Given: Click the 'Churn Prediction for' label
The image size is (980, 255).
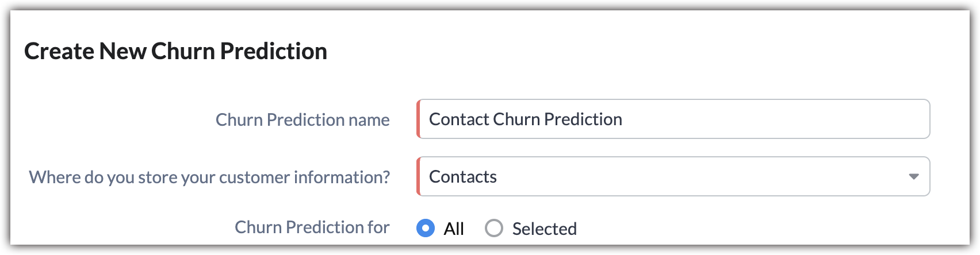Looking at the screenshot, I should 312,227.
